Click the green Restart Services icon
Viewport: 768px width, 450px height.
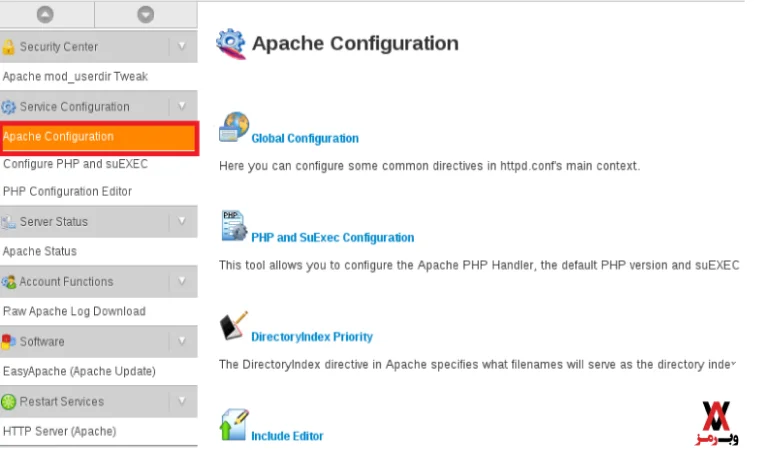pos(8,402)
